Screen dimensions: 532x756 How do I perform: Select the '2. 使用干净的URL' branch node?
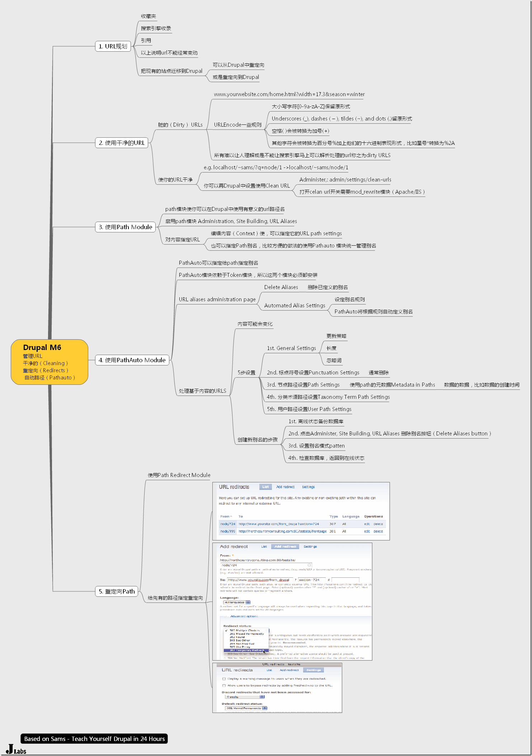pos(122,143)
